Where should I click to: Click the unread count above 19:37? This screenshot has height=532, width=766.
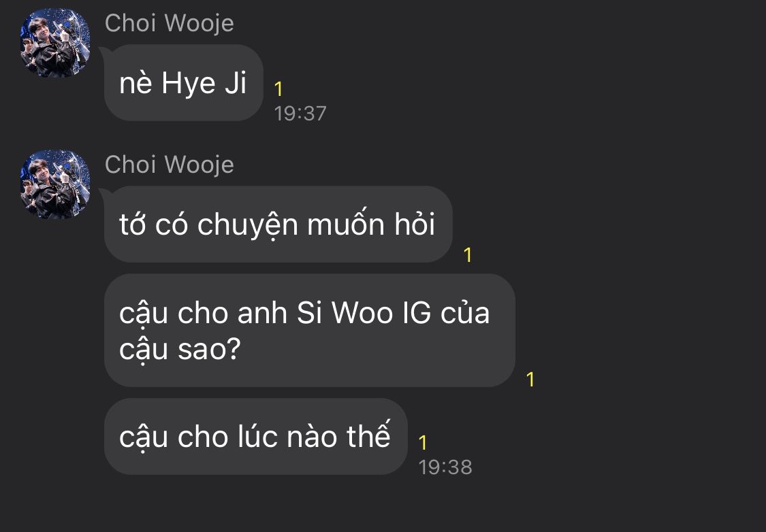pos(278,89)
